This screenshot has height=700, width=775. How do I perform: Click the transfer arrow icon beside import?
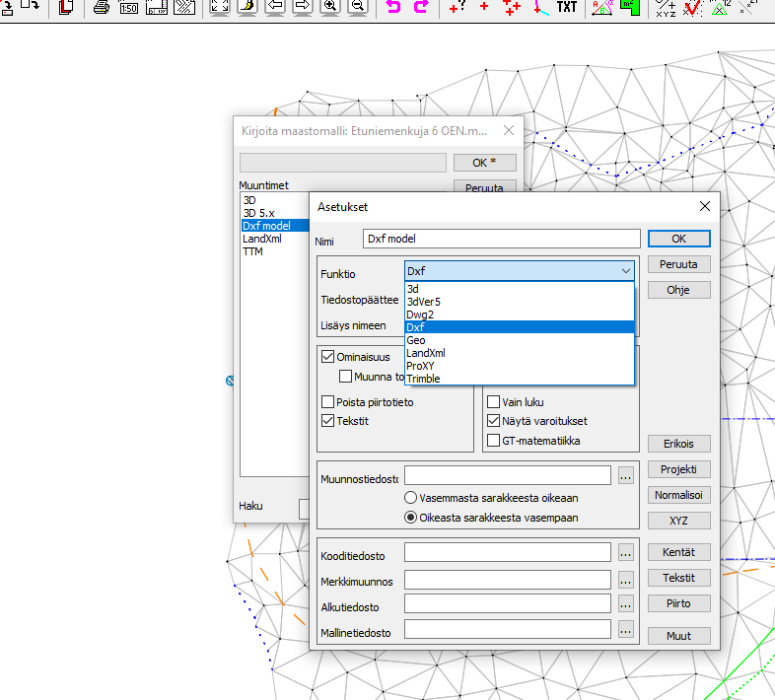pos(30,5)
